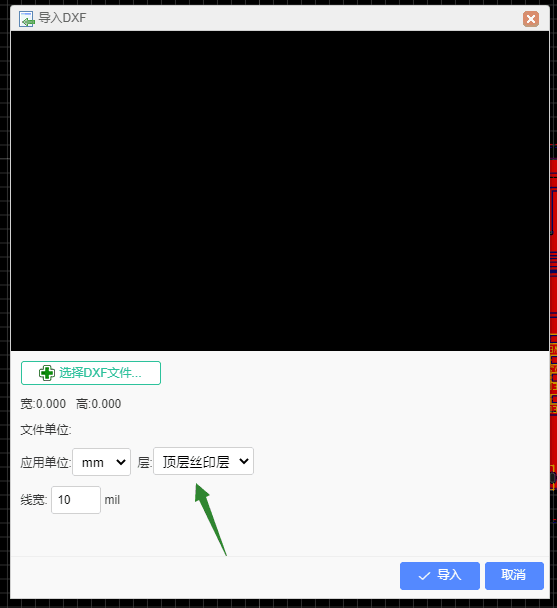Click the black DXF preview area
The image size is (557, 608).
(280, 191)
